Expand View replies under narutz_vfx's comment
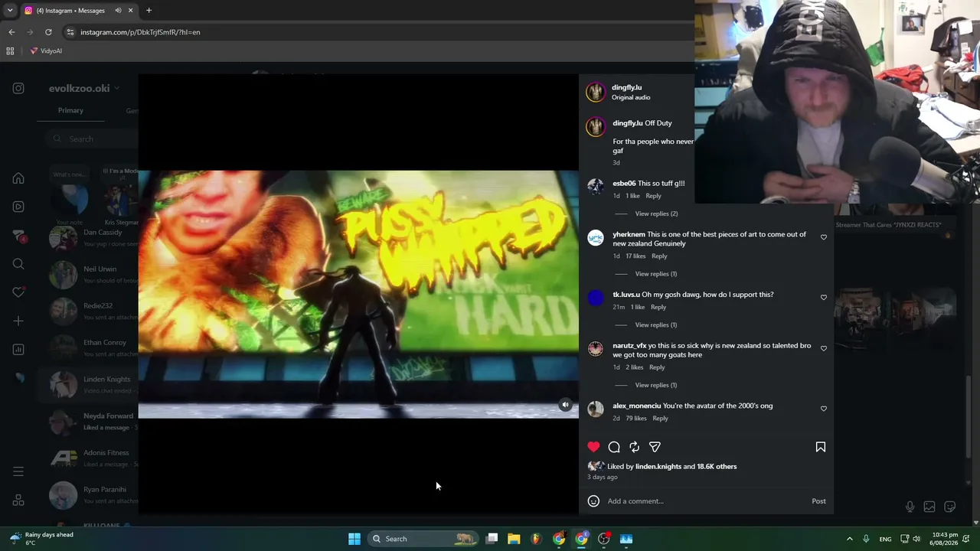Viewport: 980px width, 551px height. (x=656, y=385)
